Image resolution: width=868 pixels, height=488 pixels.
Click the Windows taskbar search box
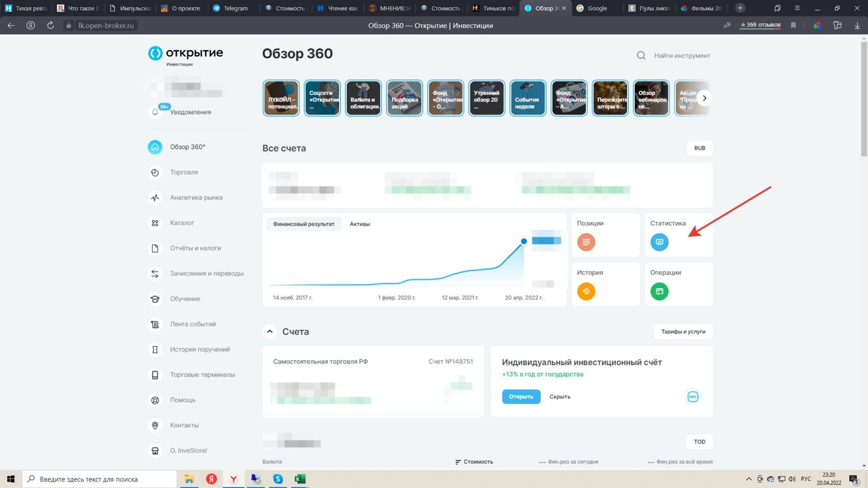[99, 479]
